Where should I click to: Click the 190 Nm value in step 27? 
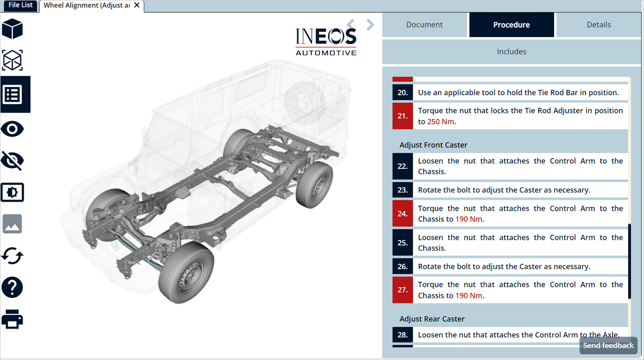[469, 296]
